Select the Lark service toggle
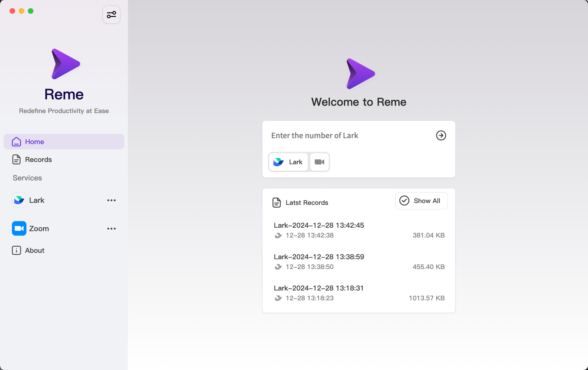Viewport: 588px width, 370px height. [x=288, y=162]
